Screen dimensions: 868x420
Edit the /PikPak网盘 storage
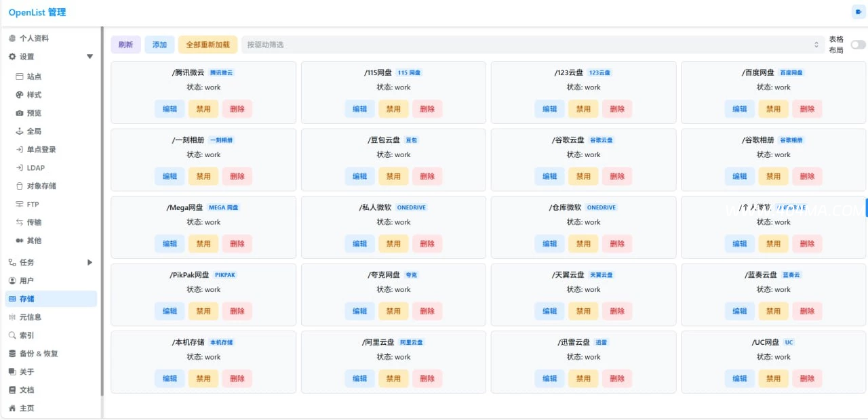[170, 311]
